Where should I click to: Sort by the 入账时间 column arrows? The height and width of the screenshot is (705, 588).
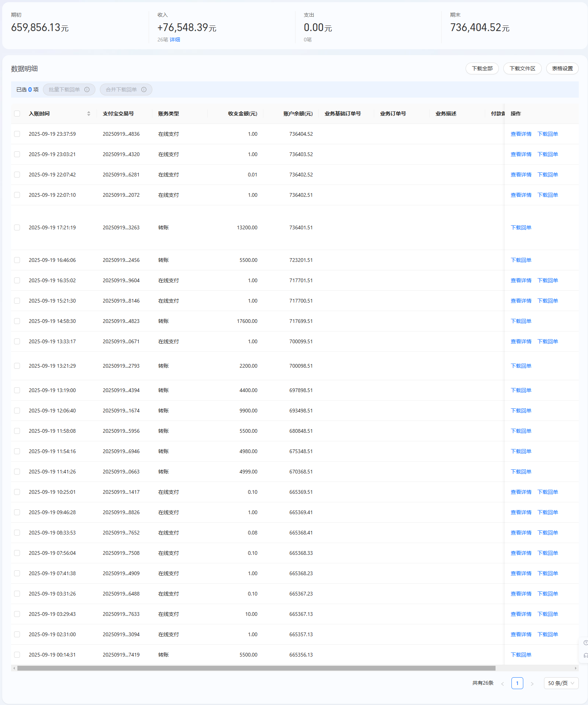tap(89, 114)
